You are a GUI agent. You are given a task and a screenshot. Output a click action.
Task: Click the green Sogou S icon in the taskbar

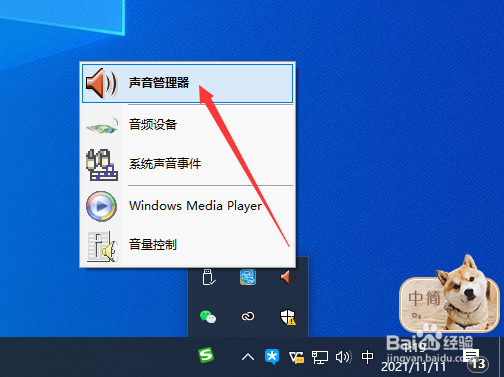(206, 356)
